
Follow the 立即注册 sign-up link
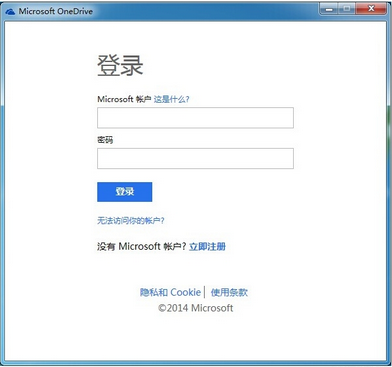(207, 247)
